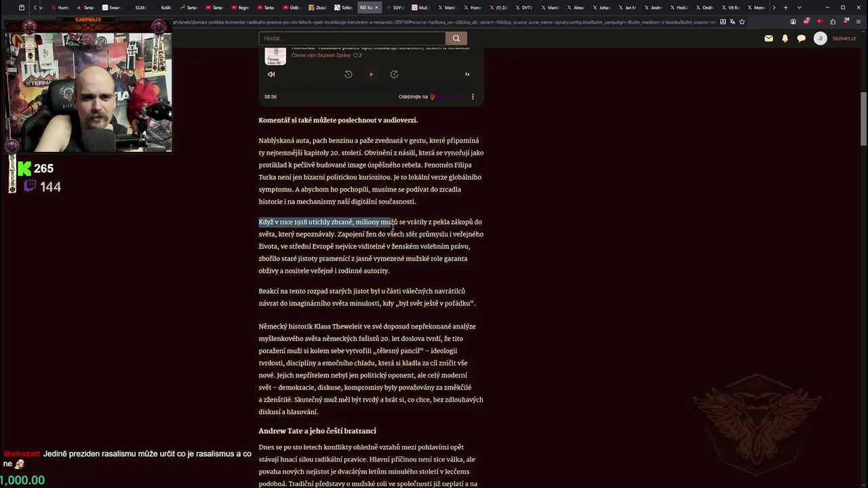Switch to the Tolkien tab

(345, 7)
